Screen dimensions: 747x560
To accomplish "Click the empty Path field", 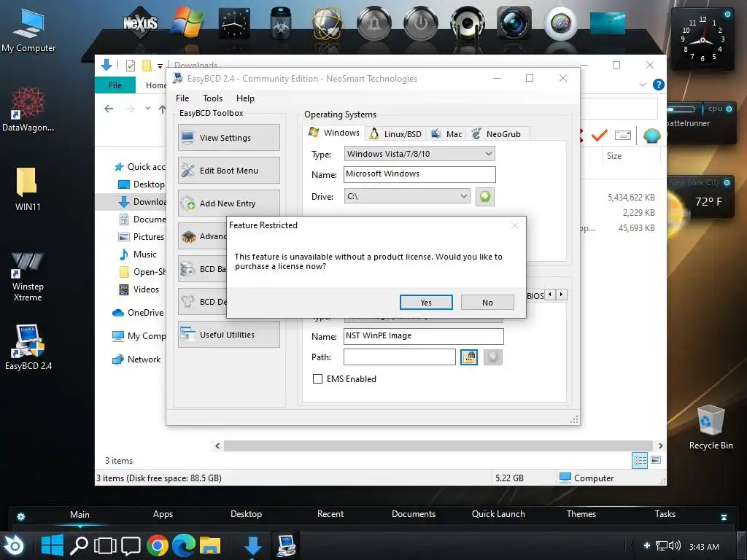I will click(400, 357).
